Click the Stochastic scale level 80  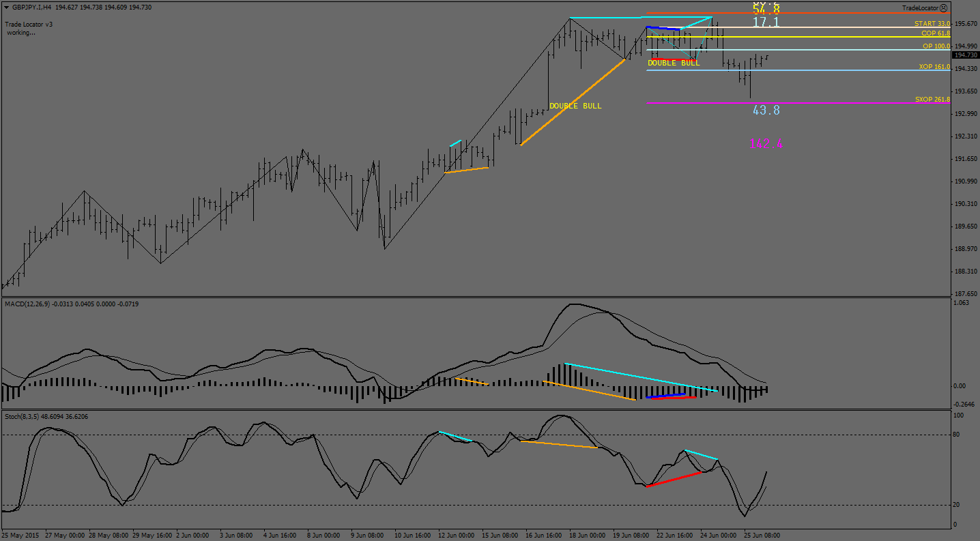tap(958, 434)
